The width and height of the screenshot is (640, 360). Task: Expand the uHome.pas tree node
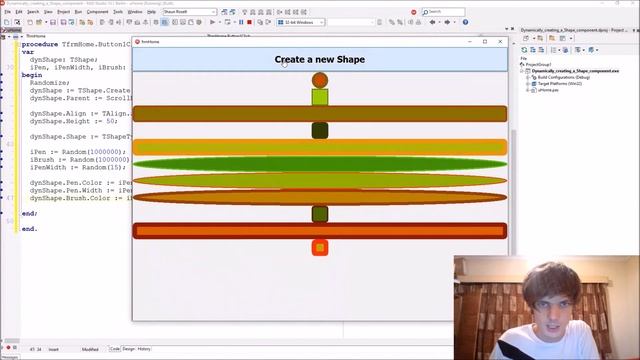pyautogui.click(x=528, y=90)
